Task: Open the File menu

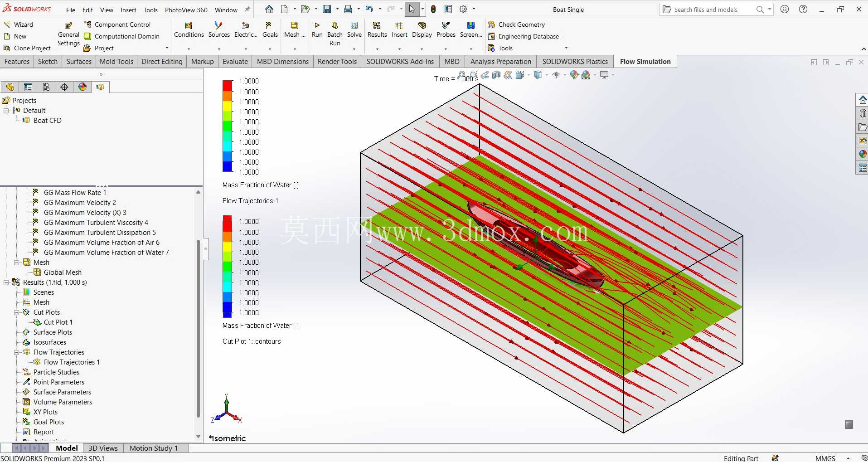Action: 71,10
